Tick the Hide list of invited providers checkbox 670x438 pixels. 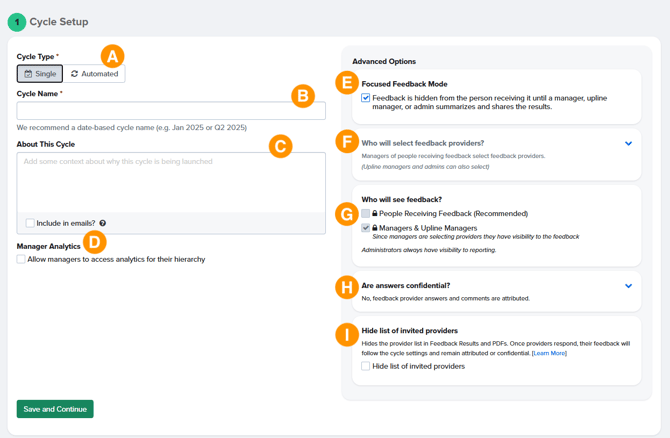[x=366, y=367]
